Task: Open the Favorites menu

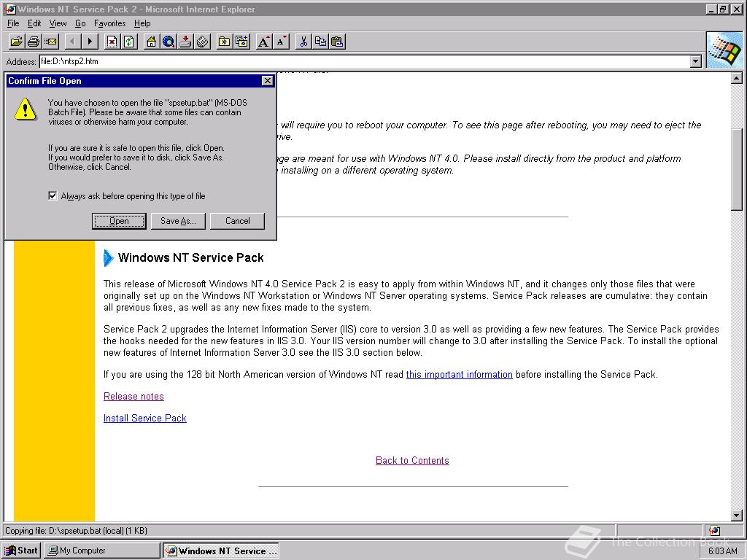Action: point(109,23)
